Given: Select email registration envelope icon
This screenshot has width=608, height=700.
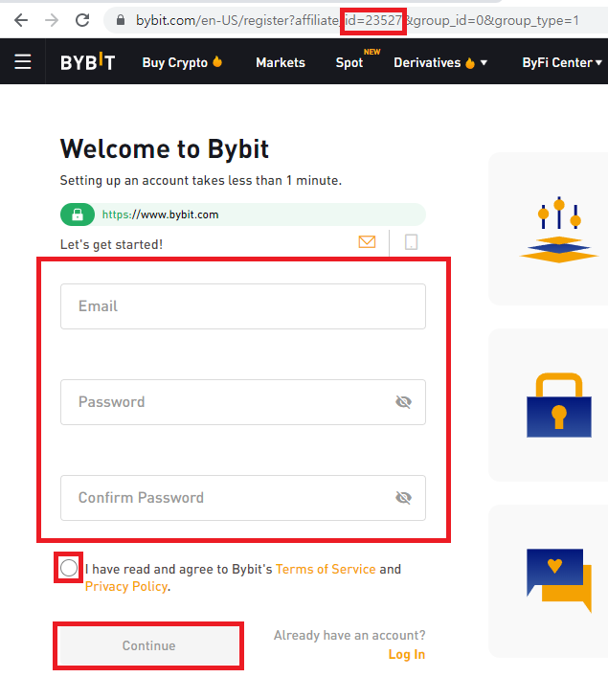Looking at the screenshot, I should click(x=367, y=242).
